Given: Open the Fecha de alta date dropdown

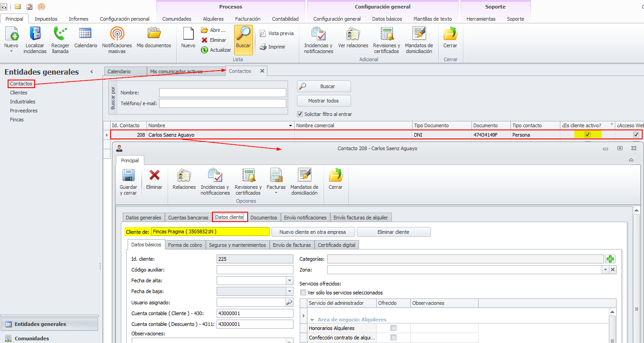Looking at the screenshot, I should (x=289, y=281).
